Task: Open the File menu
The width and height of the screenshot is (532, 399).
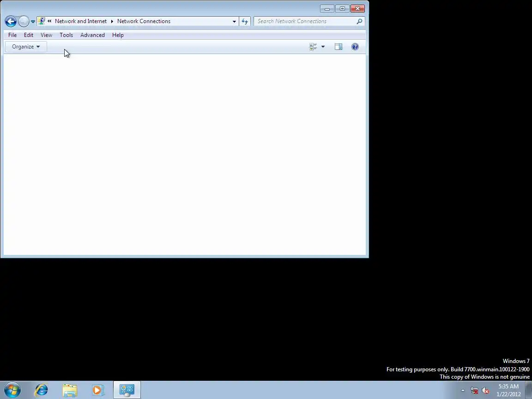Action: tap(12, 35)
